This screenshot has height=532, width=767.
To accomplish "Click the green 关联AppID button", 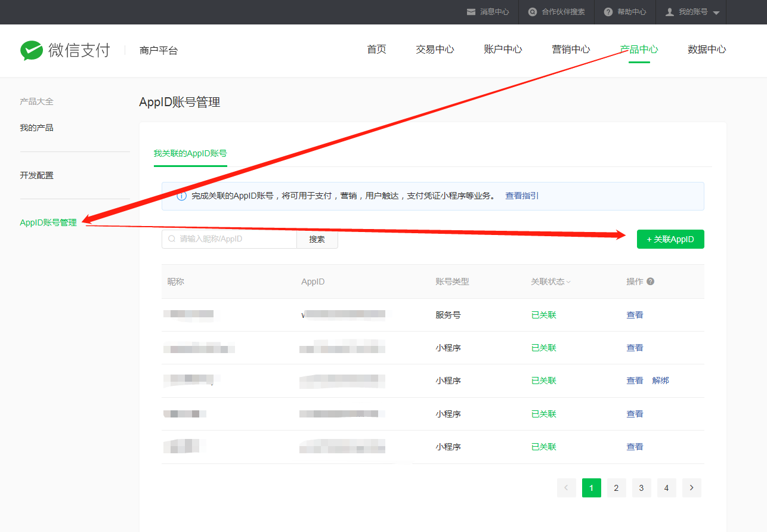I will [670, 239].
